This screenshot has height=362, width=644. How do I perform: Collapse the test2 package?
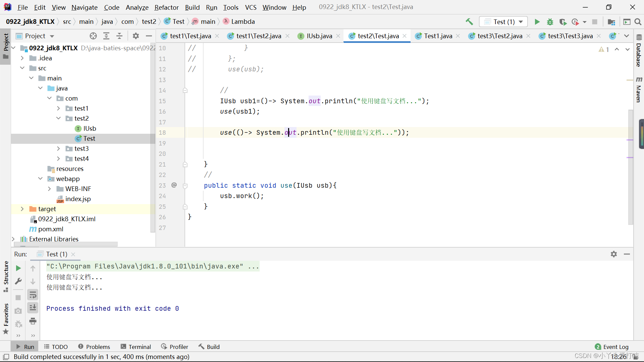58,118
